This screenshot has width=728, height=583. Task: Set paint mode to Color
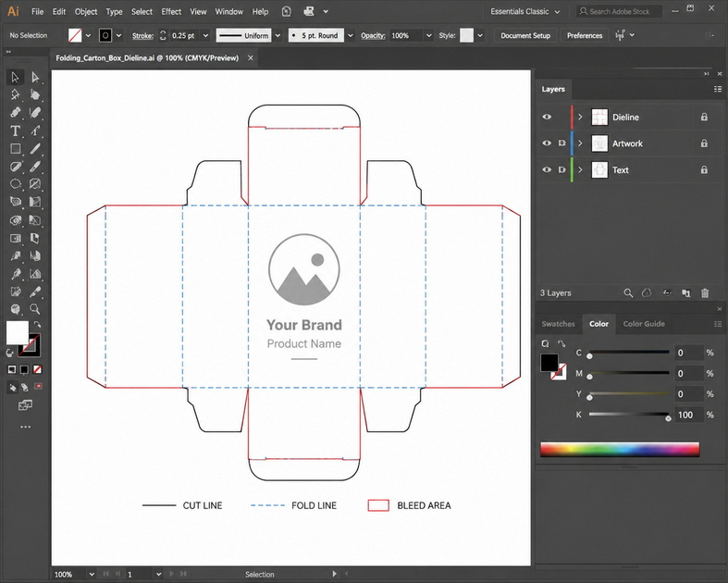coord(12,369)
